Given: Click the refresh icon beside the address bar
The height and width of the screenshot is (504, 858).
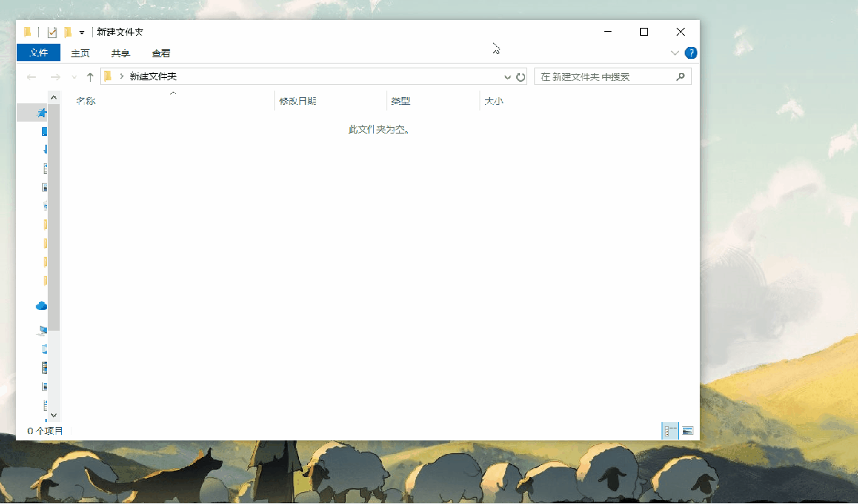Looking at the screenshot, I should tap(522, 77).
